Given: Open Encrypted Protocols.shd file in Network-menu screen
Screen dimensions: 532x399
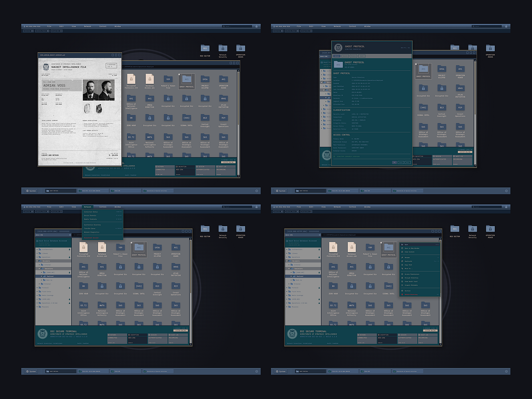Looking at the screenshot, I should pos(84,249).
